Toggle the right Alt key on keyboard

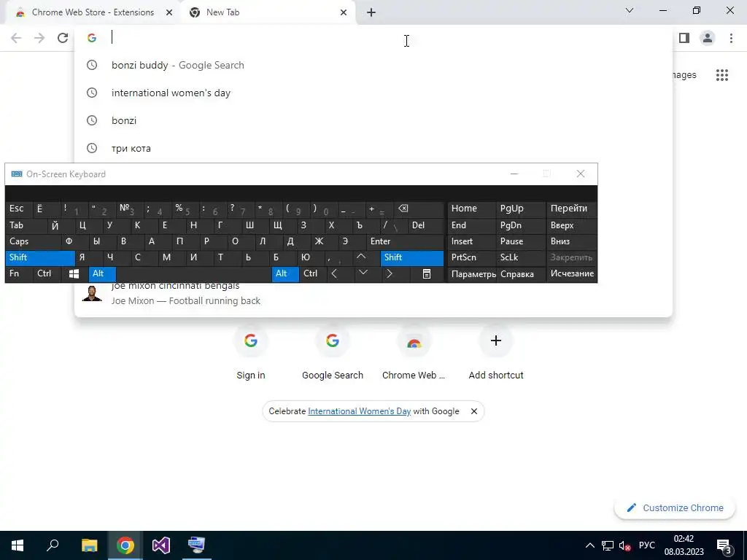click(x=285, y=274)
